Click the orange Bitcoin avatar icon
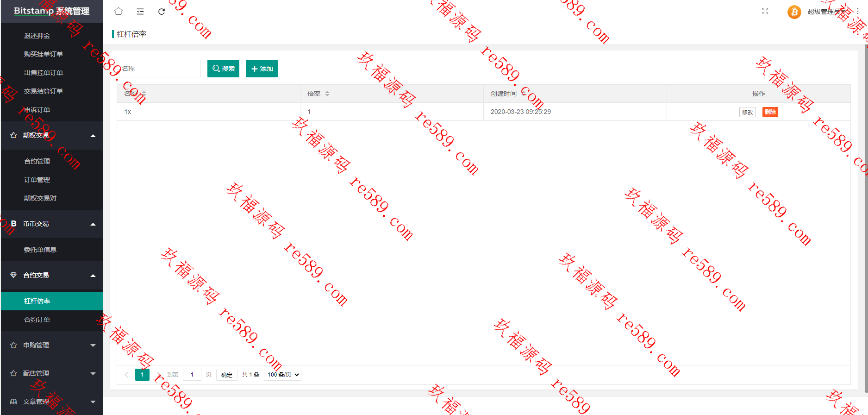 click(x=794, y=12)
